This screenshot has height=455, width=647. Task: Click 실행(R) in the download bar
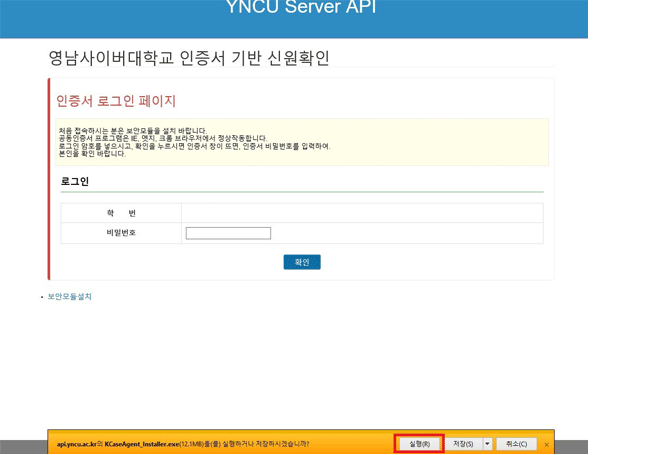click(x=419, y=444)
